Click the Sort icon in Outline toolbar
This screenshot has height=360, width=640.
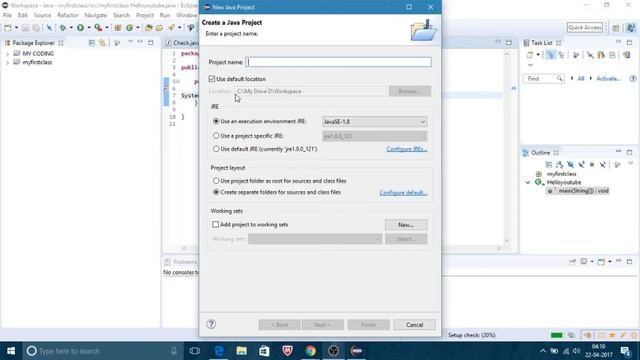pyautogui.click(x=560, y=165)
